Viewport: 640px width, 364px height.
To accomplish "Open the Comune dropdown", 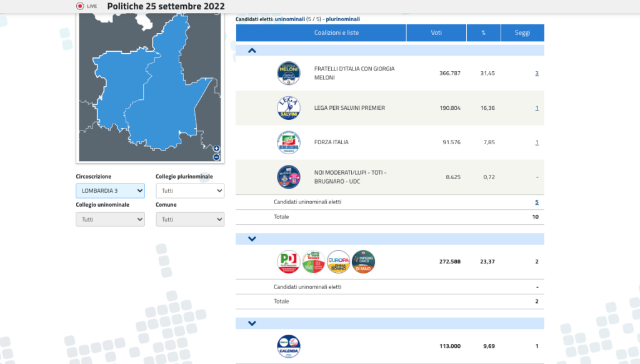I will pyautogui.click(x=190, y=219).
